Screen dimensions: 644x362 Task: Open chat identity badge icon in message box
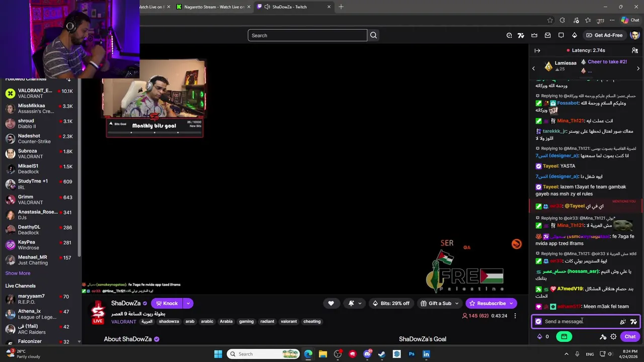[x=538, y=322]
